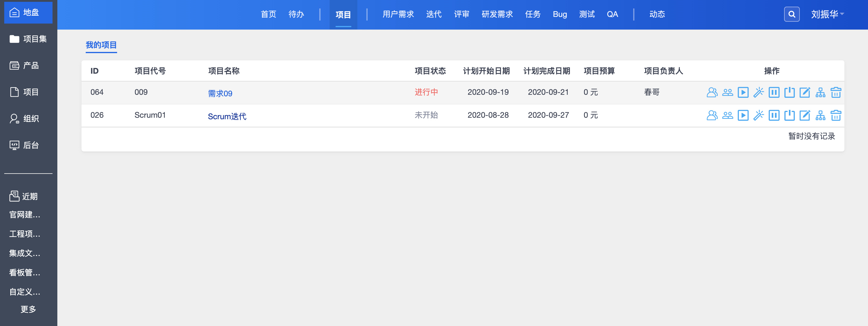The width and height of the screenshot is (868, 326).
Task: Click magic wand icon in 需求09 row
Action: click(x=758, y=92)
